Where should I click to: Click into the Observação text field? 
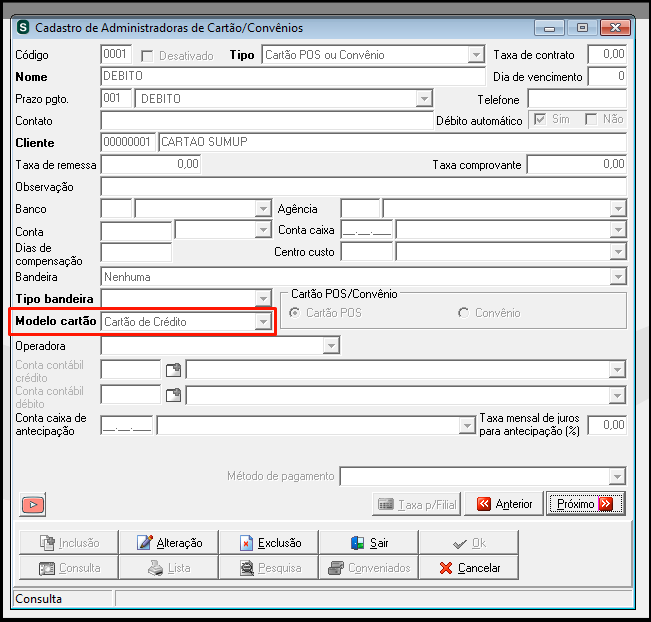point(363,186)
